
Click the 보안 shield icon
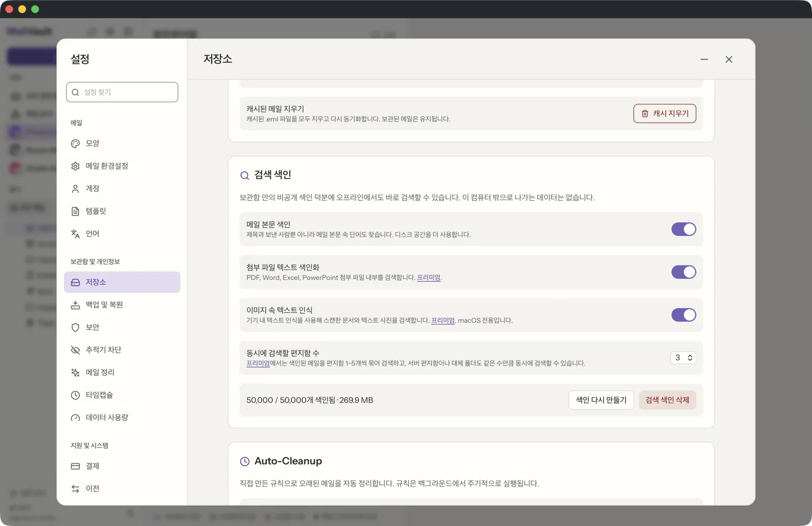click(76, 327)
